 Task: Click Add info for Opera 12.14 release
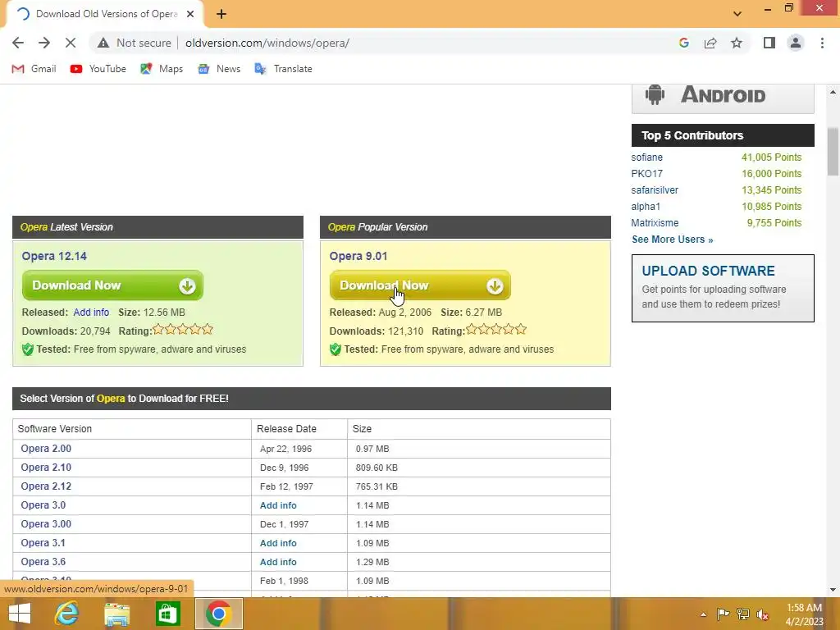[91, 313]
